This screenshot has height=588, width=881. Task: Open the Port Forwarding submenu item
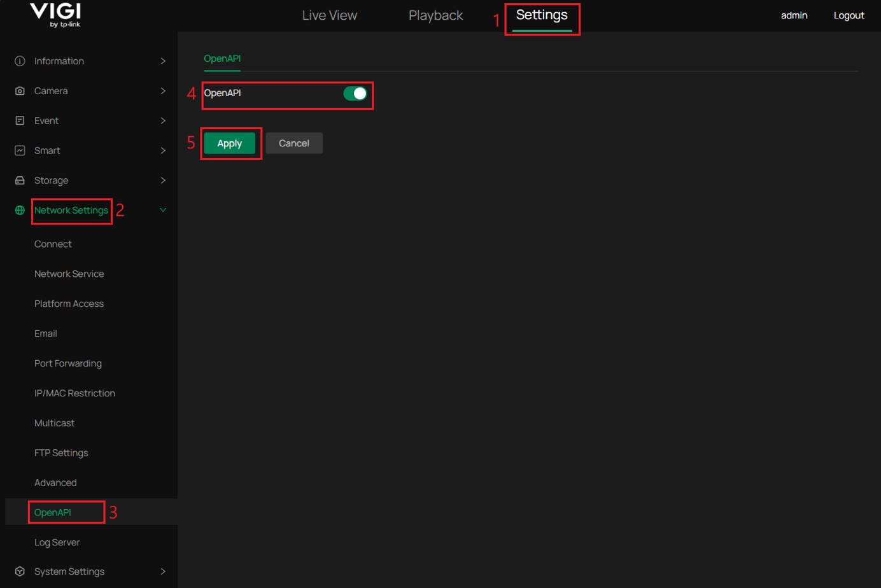point(68,363)
